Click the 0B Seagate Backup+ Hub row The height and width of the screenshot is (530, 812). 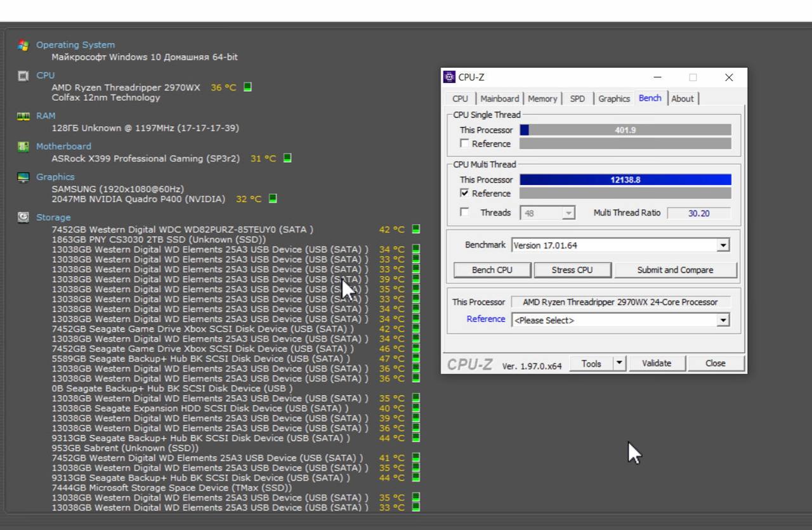pyautogui.click(x=172, y=389)
